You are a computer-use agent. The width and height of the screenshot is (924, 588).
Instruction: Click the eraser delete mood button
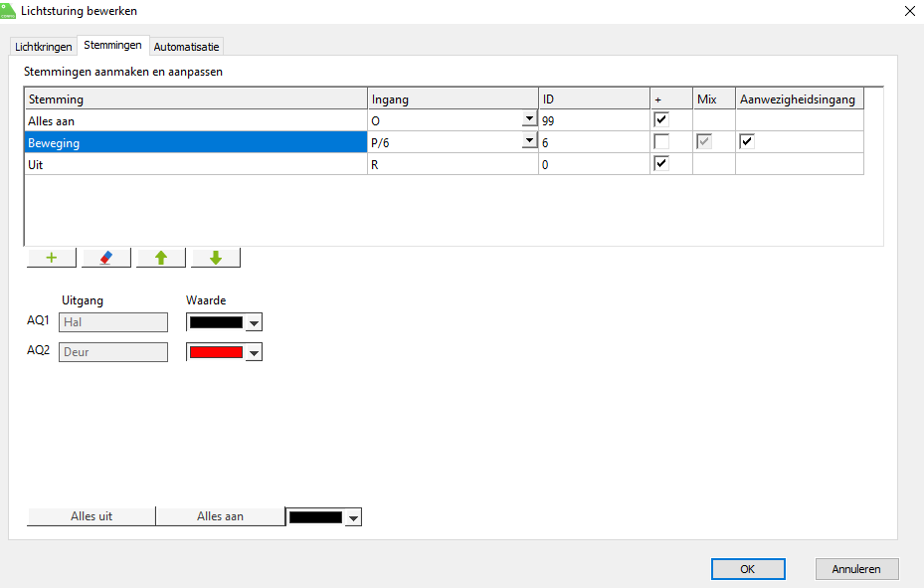click(x=106, y=258)
